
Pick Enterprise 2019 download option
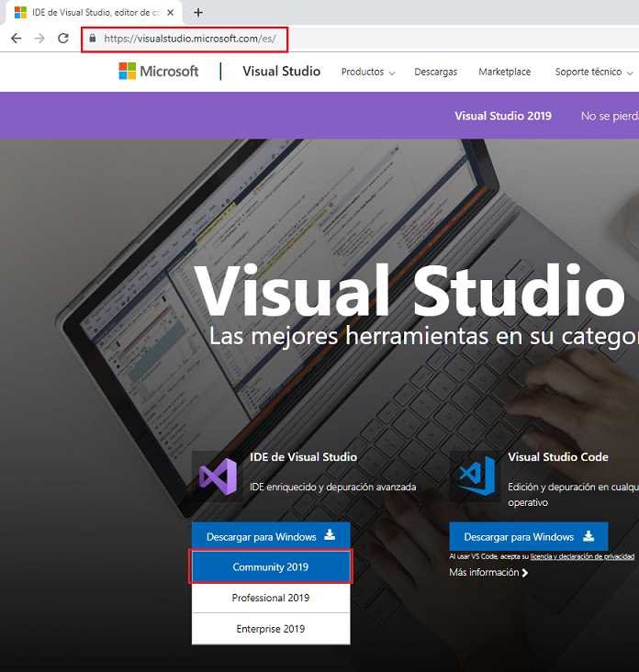(x=271, y=629)
